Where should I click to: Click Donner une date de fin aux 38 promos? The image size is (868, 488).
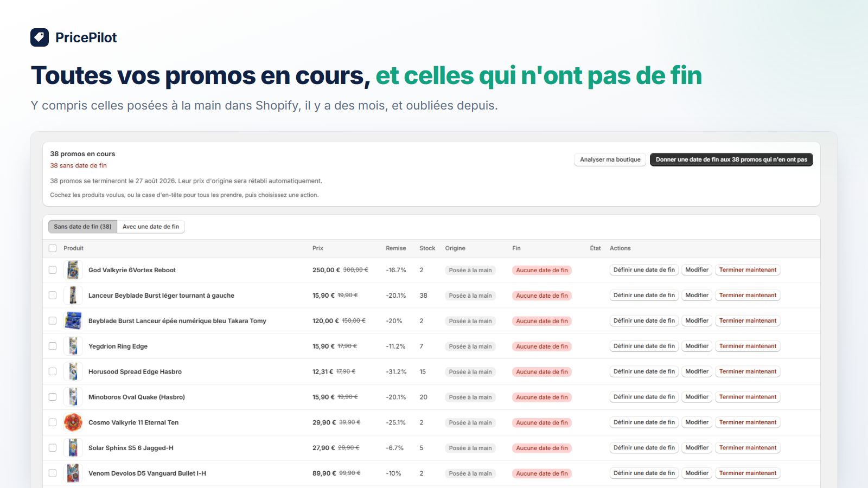pos(731,159)
